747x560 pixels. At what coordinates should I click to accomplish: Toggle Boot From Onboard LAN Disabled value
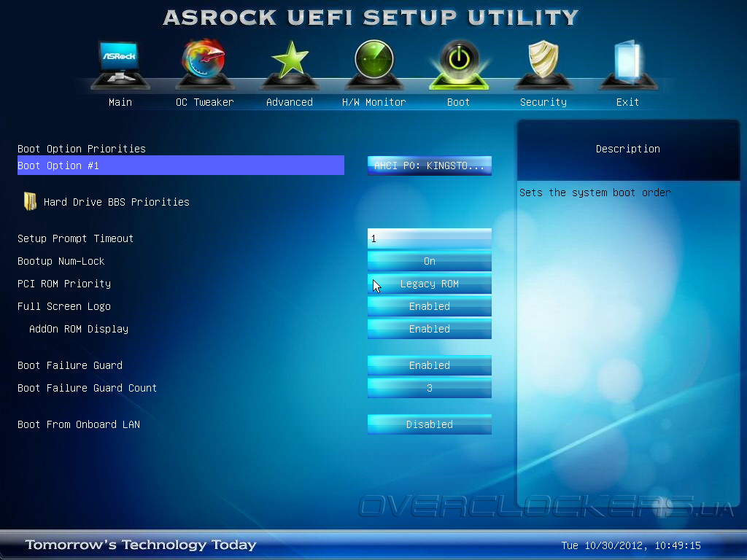coord(429,424)
